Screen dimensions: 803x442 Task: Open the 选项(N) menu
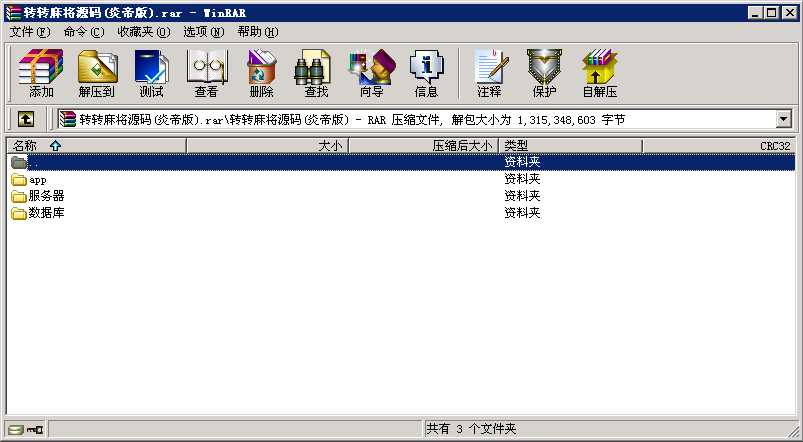204,32
